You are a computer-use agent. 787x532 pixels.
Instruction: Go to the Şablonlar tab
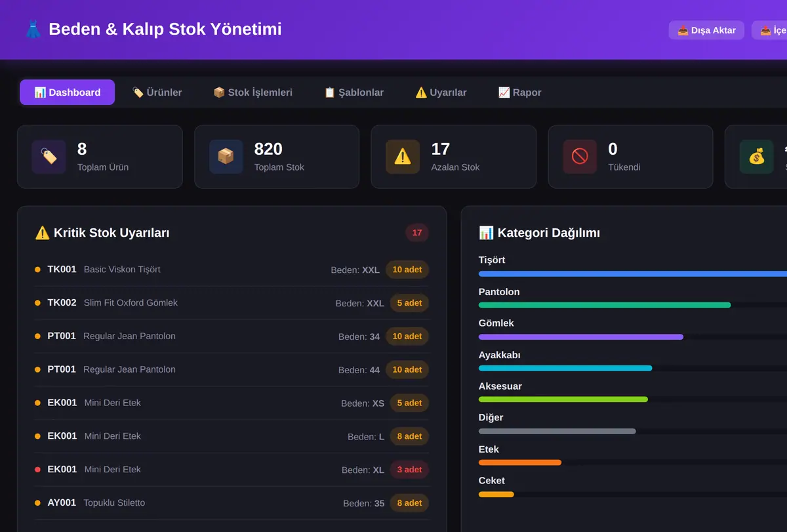coord(354,92)
